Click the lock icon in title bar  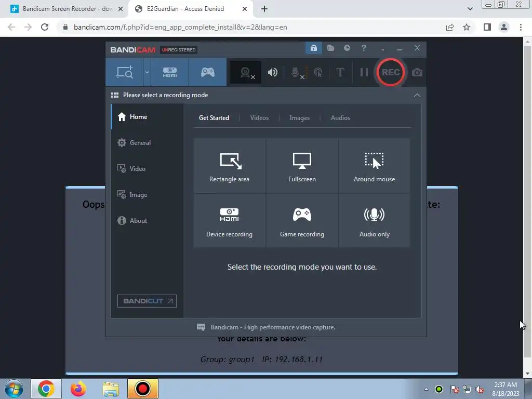click(313, 48)
